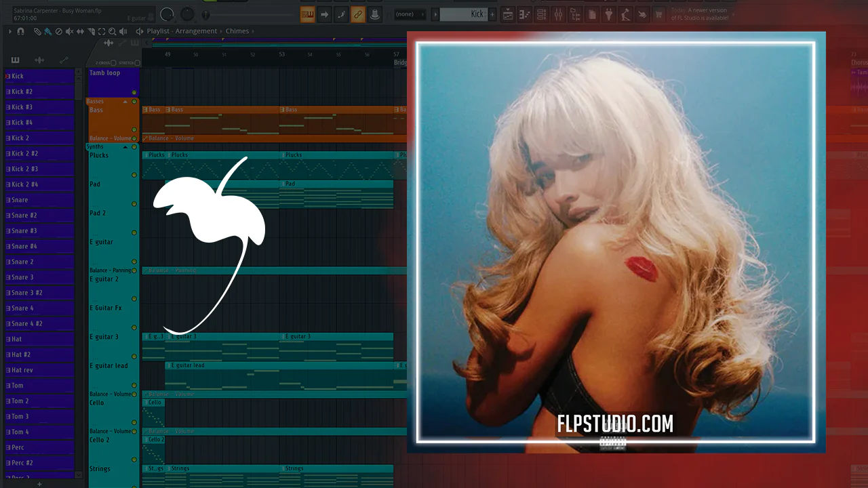Select the Paint brush tool
The image size is (868, 488).
pyautogui.click(x=47, y=31)
